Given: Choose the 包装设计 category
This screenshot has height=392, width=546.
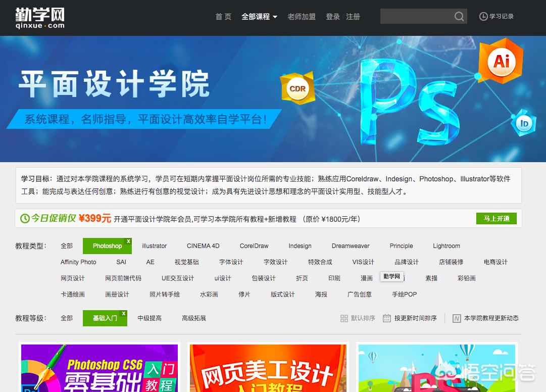Looking at the screenshot, I should 264,278.
